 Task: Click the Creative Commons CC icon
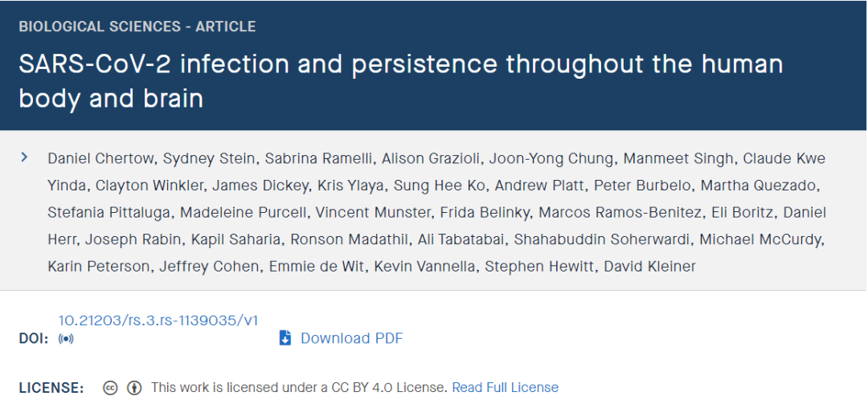click(x=110, y=388)
